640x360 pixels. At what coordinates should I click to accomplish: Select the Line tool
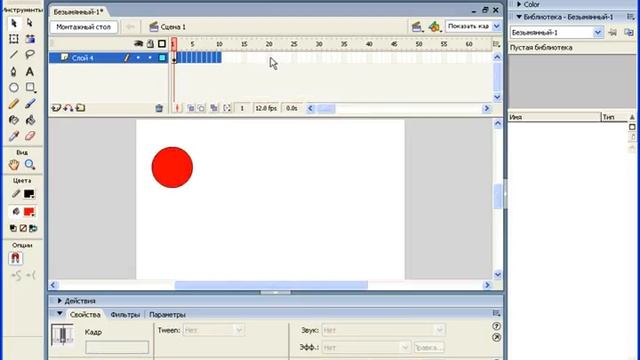(x=13, y=55)
